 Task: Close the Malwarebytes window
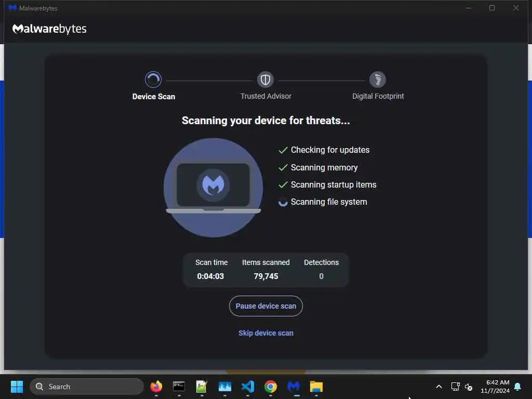(516, 8)
